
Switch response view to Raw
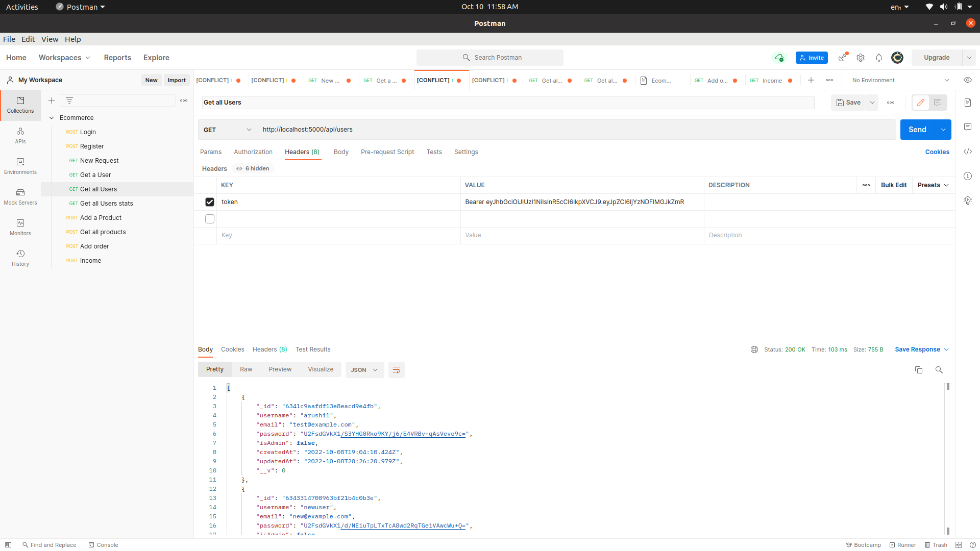(x=246, y=369)
